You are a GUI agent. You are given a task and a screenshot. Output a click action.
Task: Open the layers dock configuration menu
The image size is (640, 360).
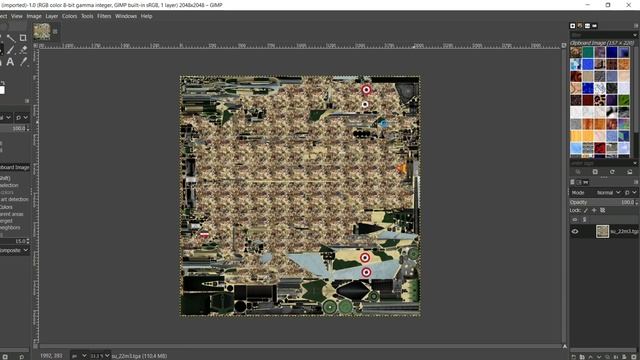click(636, 182)
